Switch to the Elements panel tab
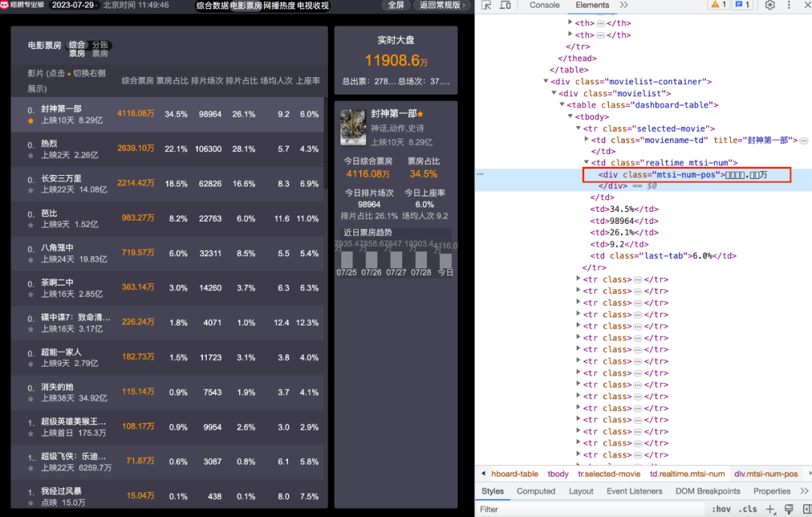812x517 pixels. (592, 5)
